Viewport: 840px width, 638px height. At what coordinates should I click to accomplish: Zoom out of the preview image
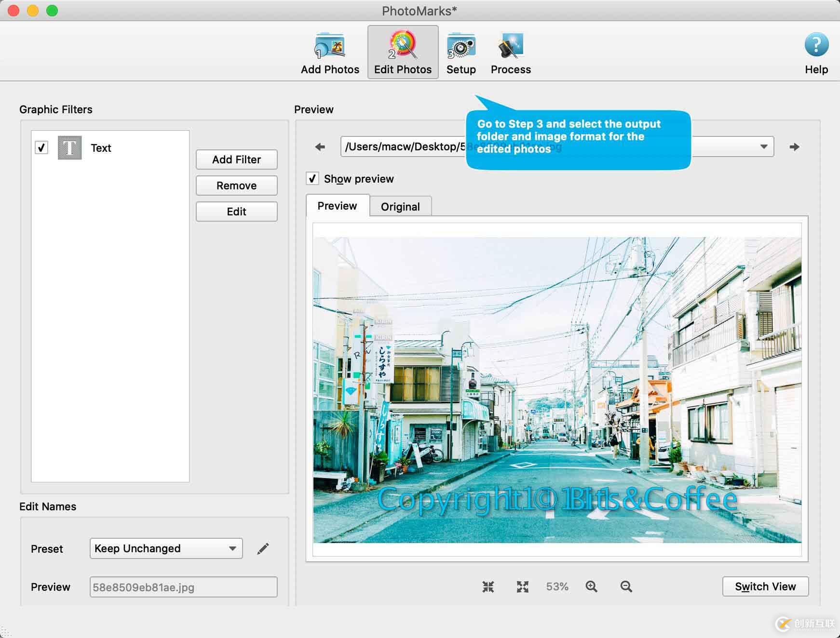click(626, 586)
